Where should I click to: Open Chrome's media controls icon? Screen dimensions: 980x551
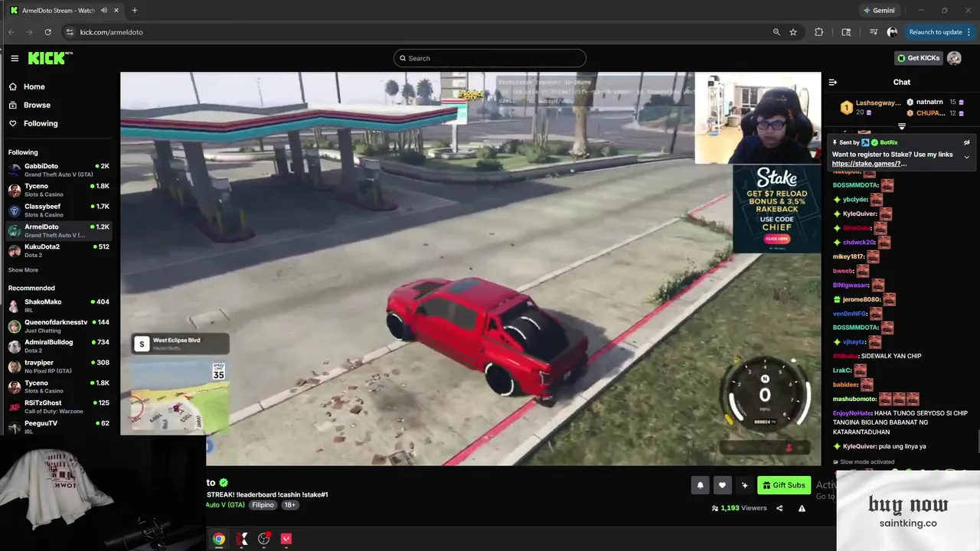[874, 32]
